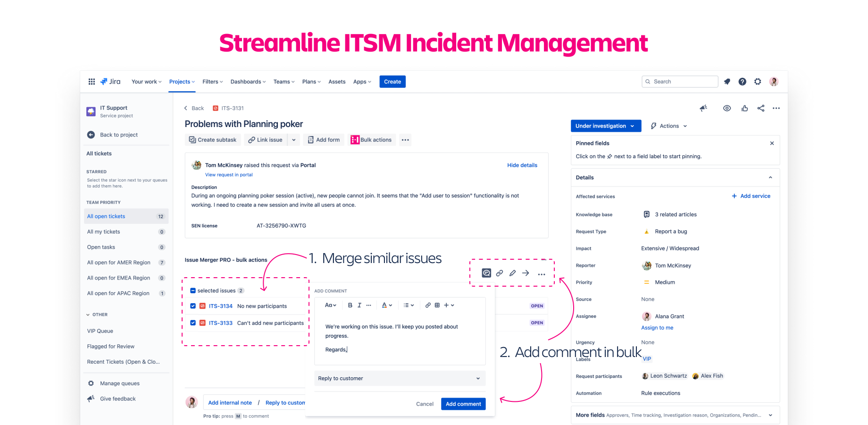Collapse the Details section
This screenshot has height=425, width=868.
(770, 178)
